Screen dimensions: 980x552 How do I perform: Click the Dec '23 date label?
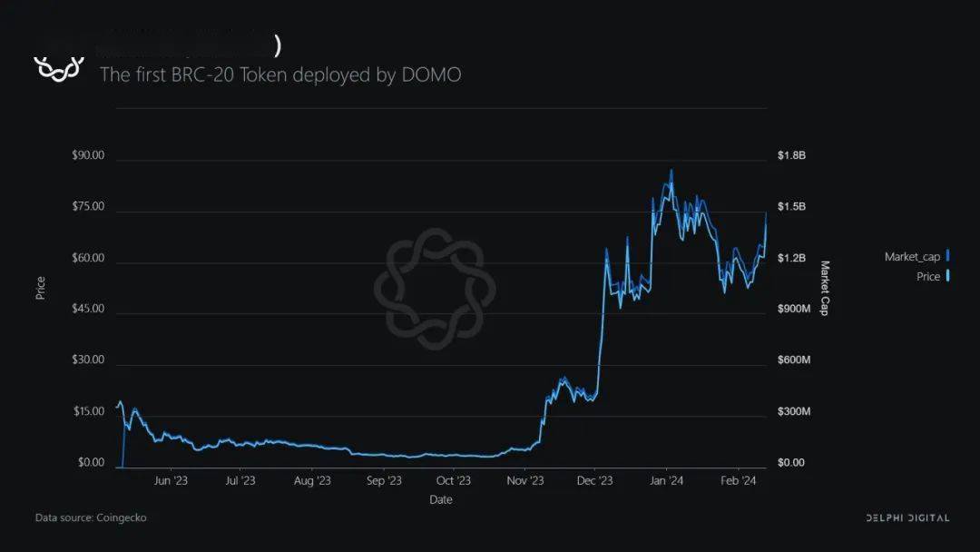[x=594, y=480]
